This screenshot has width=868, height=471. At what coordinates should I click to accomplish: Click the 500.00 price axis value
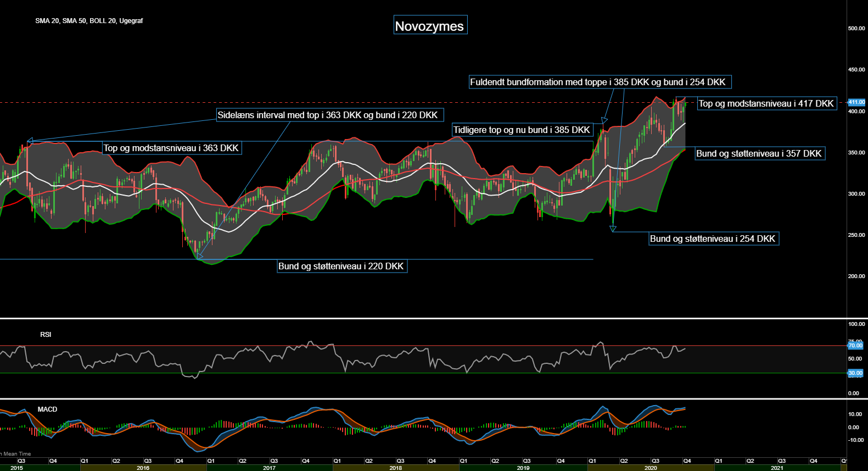tap(856, 28)
